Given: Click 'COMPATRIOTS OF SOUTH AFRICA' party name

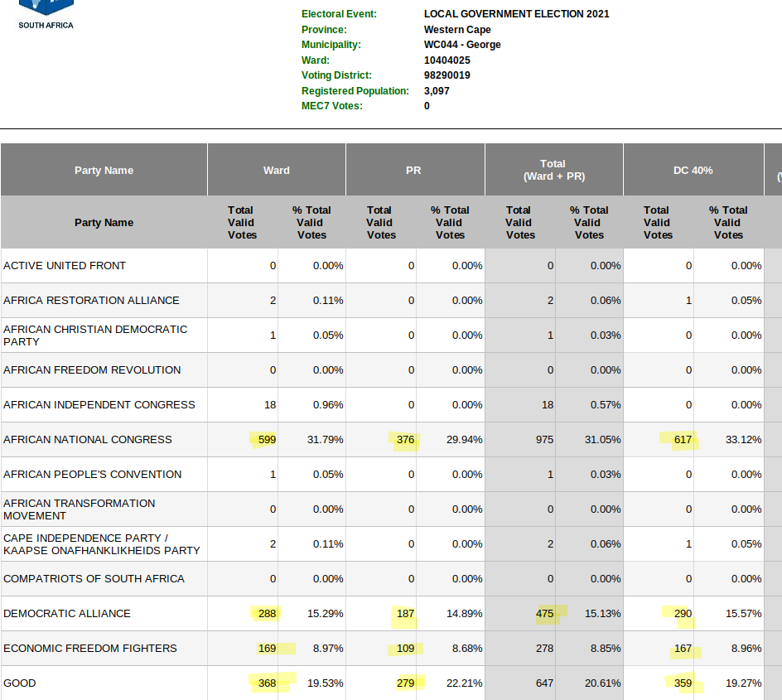Looking at the screenshot, I should point(94,579).
